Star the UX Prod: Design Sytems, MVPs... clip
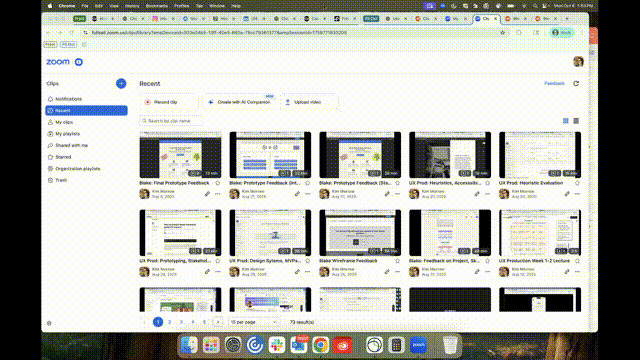Image resolution: width=640 pixels, height=360 pixels. (307, 260)
